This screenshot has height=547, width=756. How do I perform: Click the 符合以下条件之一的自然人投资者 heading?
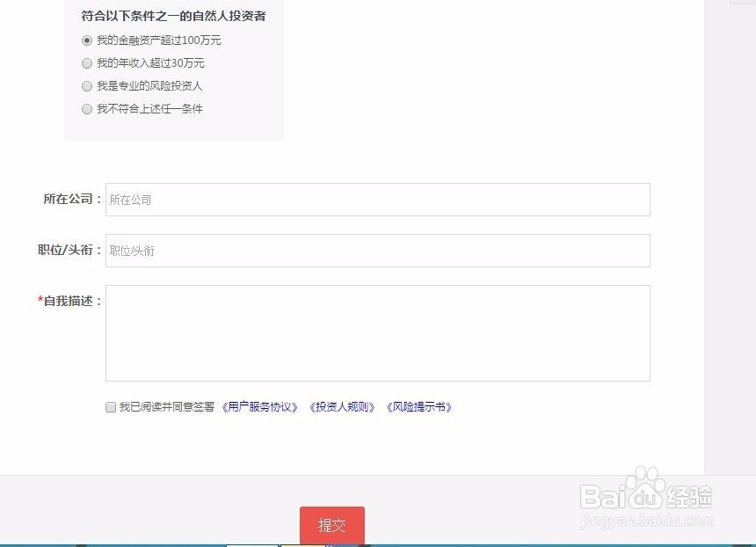point(173,16)
